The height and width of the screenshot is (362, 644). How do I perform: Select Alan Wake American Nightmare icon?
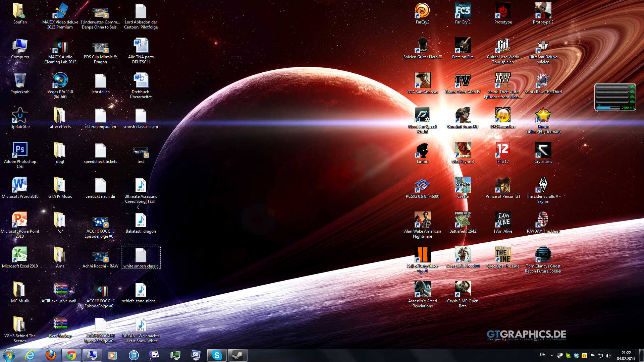422,225
